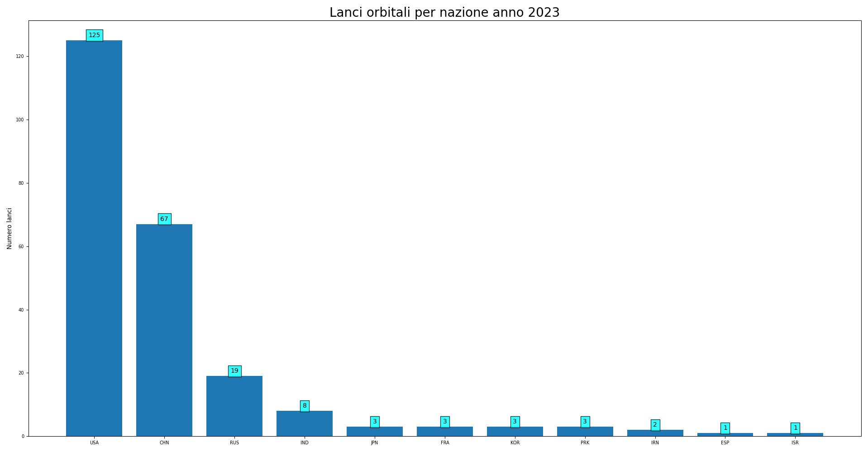This screenshot has height=452, width=868.
Task: Click the CHN bar in the chart
Action: pyautogui.click(x=164, y=330)
